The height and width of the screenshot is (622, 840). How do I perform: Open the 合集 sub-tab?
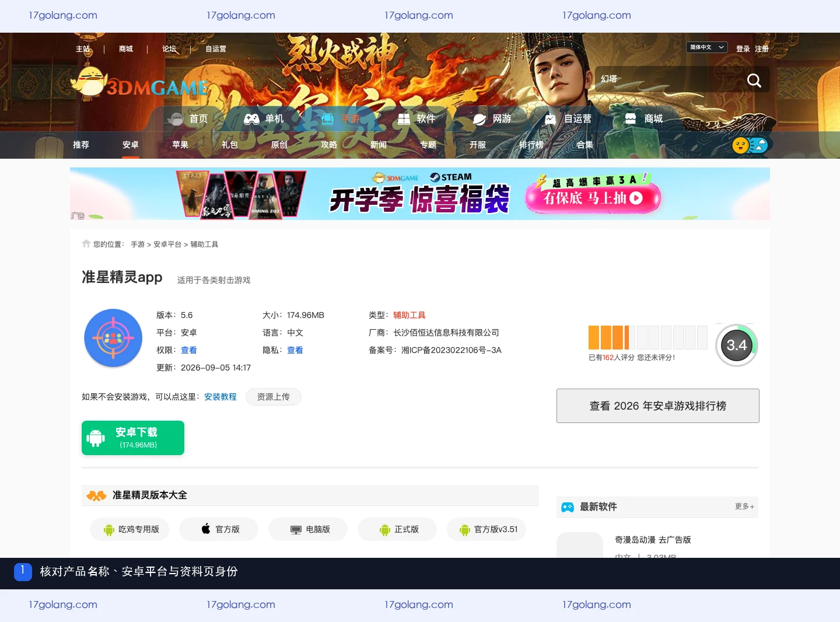point(585,145)
